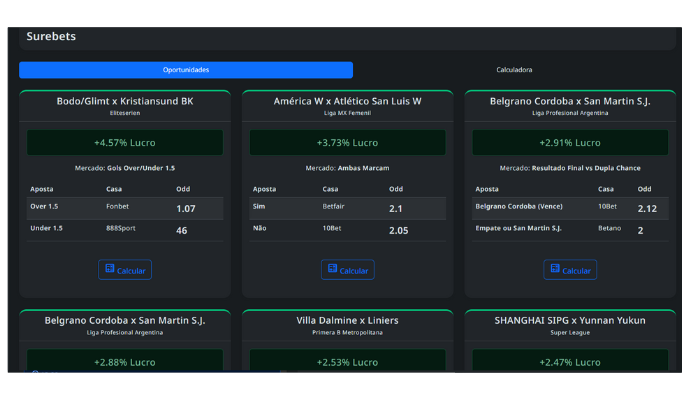
Task: Click the calculator icon in the América W card
Action: pos(332,270)
